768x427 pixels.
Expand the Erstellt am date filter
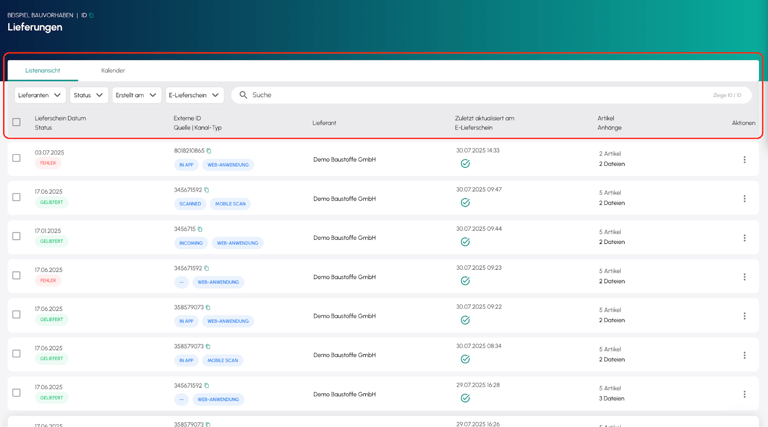136,95
